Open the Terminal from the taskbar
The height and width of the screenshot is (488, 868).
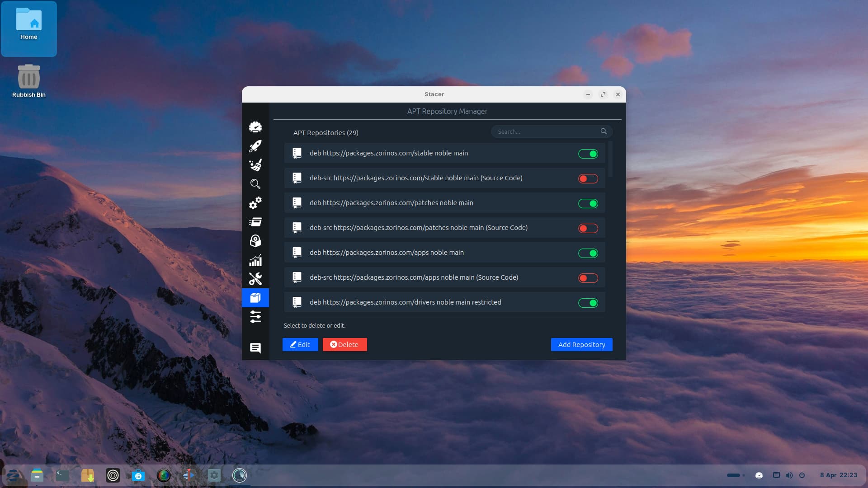tap(62, 475)
